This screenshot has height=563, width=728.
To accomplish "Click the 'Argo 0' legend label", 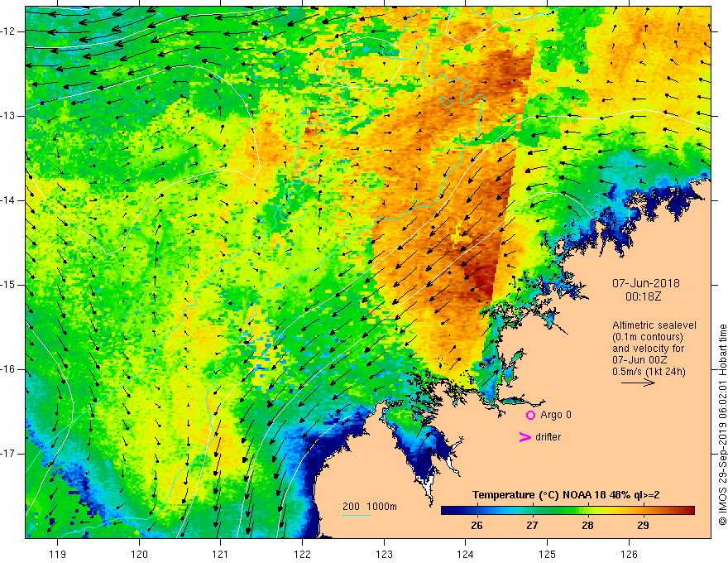I will tap(556, 415).
